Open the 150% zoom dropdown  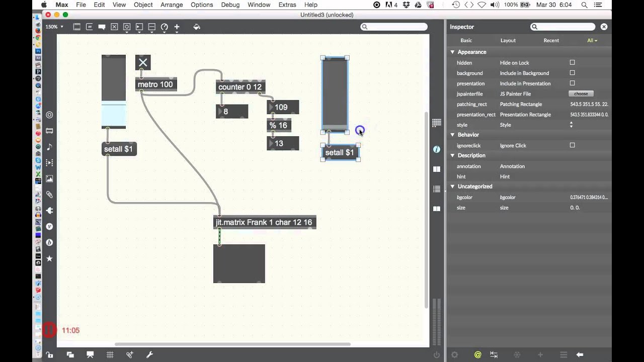point(55,27)
